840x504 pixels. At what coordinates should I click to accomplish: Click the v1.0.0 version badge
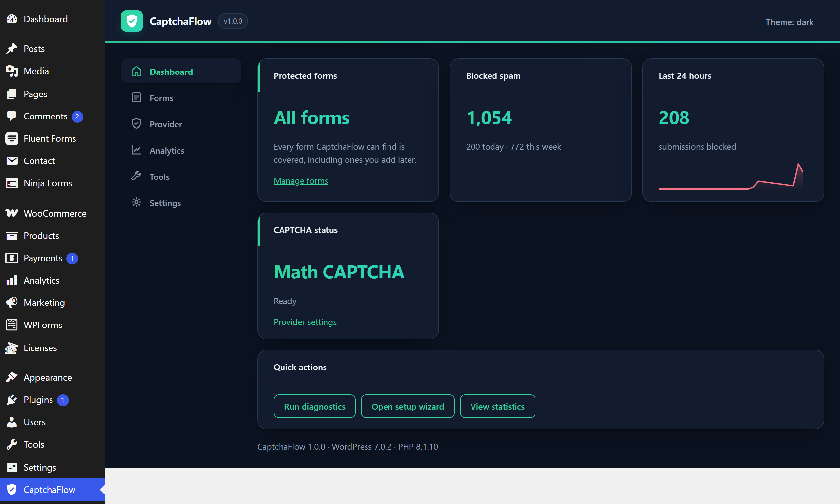(x=233, y=21)
